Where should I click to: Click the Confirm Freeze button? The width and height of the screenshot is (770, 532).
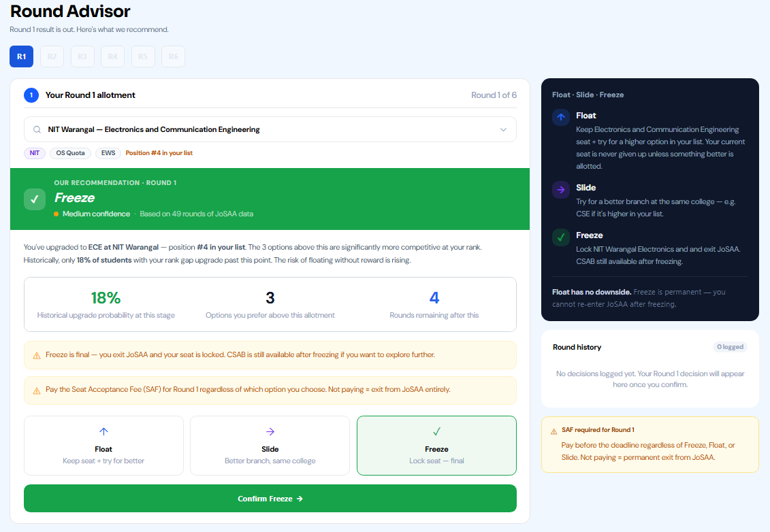270,499
